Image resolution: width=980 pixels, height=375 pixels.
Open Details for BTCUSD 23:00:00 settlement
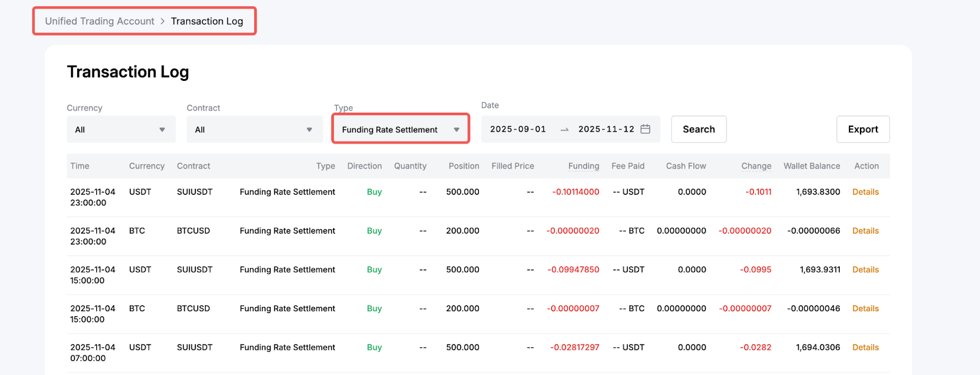click(x=865, y=231)
